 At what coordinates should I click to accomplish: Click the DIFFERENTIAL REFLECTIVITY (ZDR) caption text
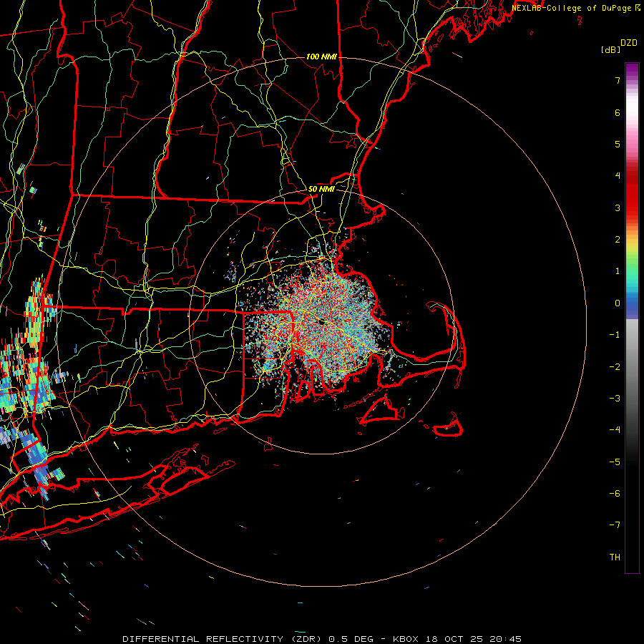223,639
